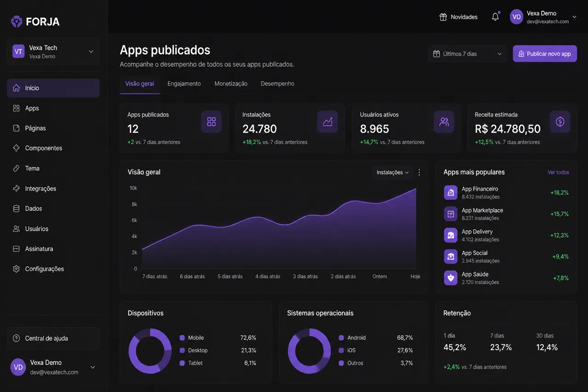Expand the sidebar bottom account chevron
This screenshot has width=588, height=392.
pos(92,367)
